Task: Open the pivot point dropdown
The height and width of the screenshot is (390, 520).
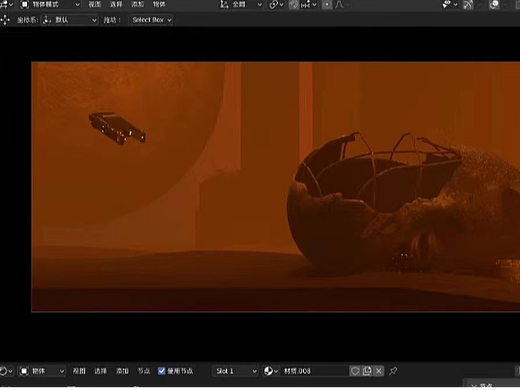Action: (x=276, y=5)
